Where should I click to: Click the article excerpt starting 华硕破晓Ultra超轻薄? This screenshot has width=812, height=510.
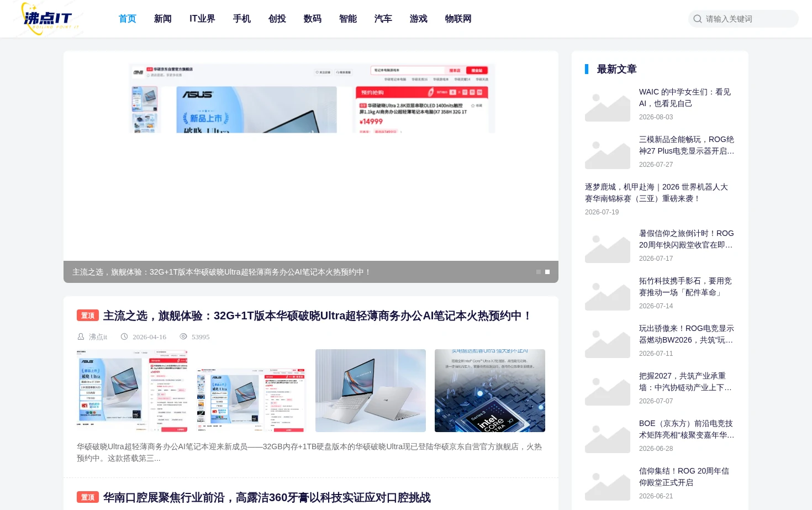(309, 453)
